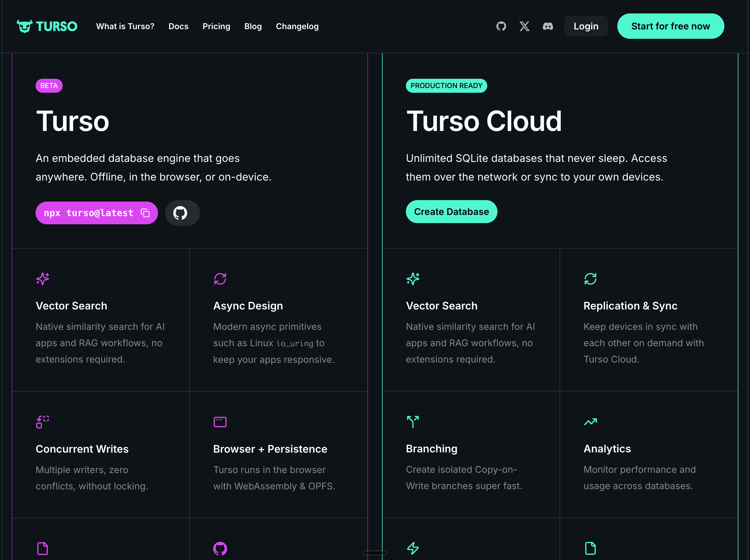
Task: Click the magenta GitHub icon at the bottom
Action: click(x=220, y=548)
